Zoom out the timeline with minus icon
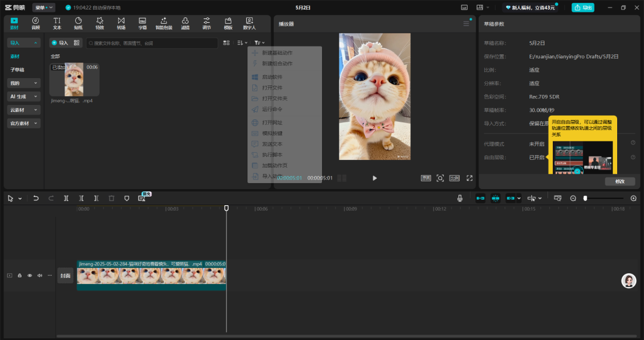 574,198
